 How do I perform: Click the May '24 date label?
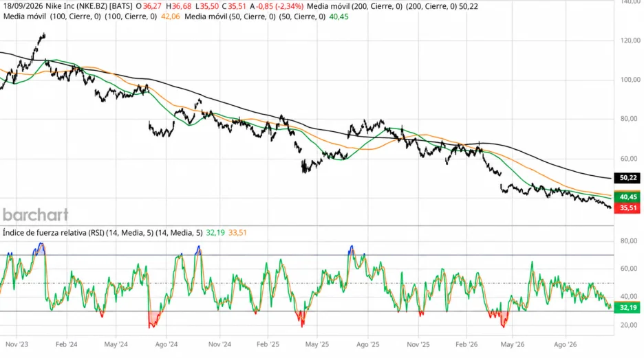[116, 344]
